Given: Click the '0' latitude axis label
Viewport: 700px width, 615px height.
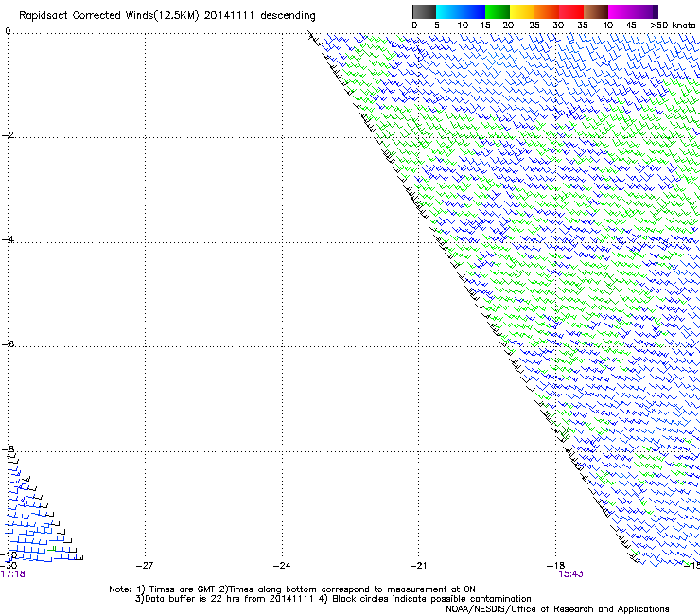Looking at the screenshot, I should (x=8, y=31).
